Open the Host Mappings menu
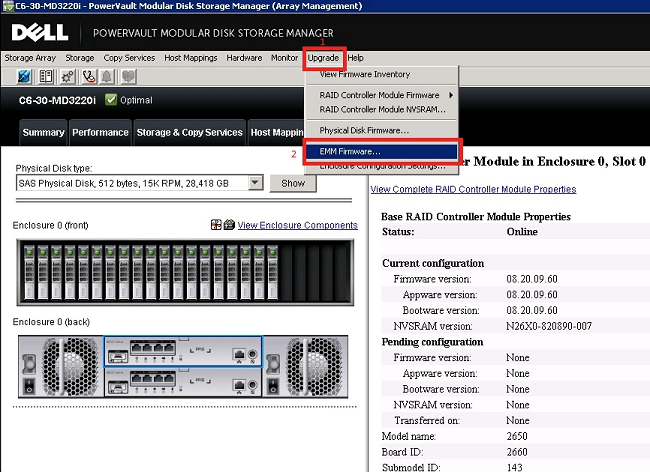Screen dimensions: 650x475 coord(191,58)
